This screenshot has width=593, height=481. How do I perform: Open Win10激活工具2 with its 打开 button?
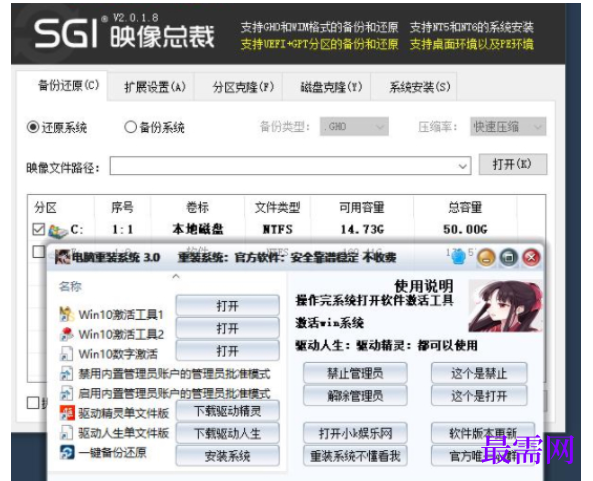227,328
